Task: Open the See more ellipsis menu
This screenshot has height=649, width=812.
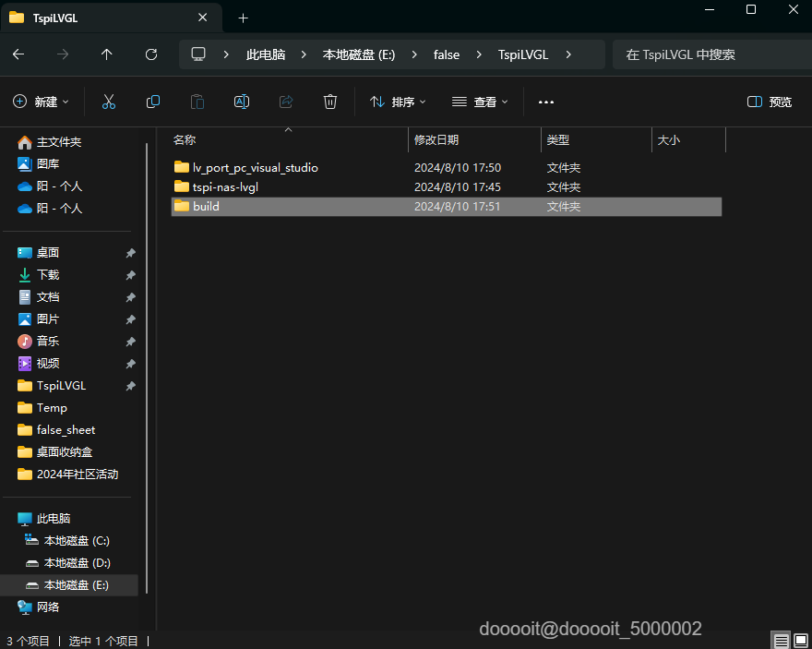Action: pyautogui.click(x=546, y=102)
